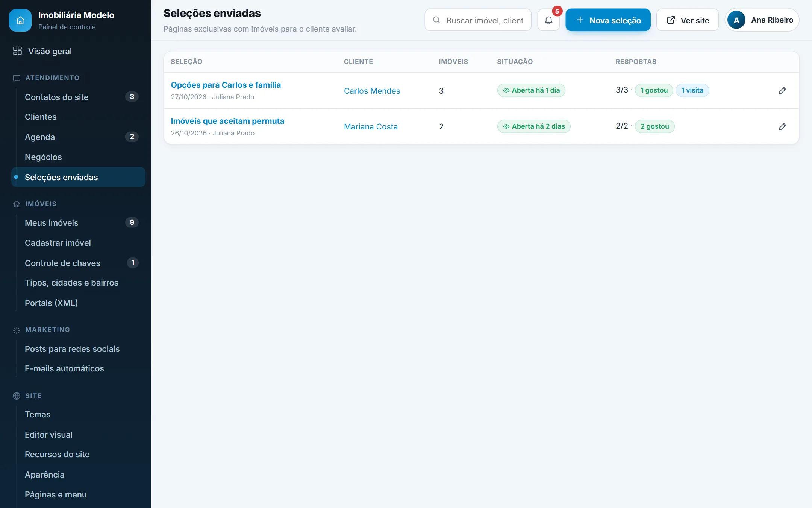Screen dimensions: 812x508
Task: Open Opções para Carlos e família selection
Action: (x=226, y=85)
